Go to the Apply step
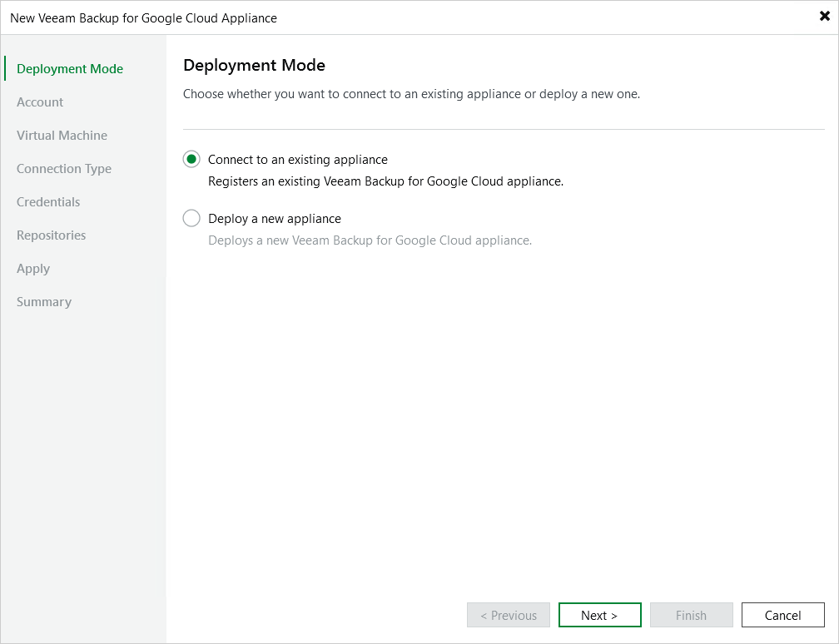 tap(33, 269)
